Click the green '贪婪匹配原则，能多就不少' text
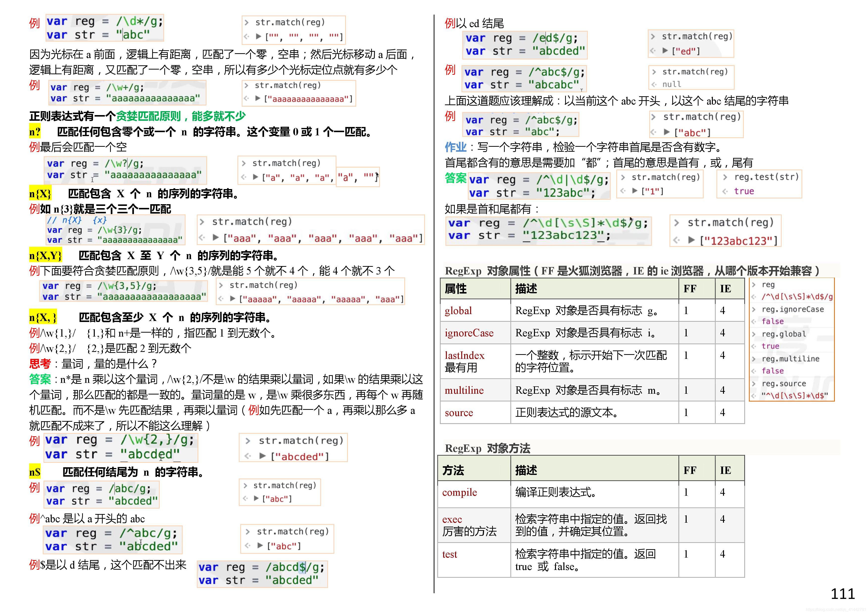Image resolution: width=868 pixels, height=614 pixels. click(x=181, y=116)
